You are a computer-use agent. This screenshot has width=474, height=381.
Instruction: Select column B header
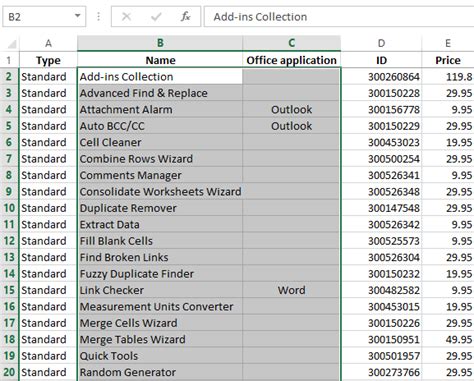pos(160,43)
